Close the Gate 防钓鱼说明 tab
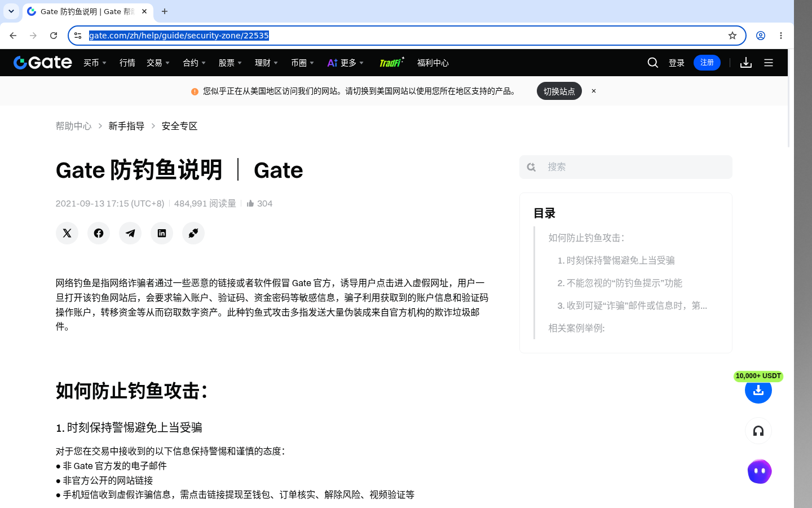The image size is (812, 508). pyautogui.click(x=144, y=11)
